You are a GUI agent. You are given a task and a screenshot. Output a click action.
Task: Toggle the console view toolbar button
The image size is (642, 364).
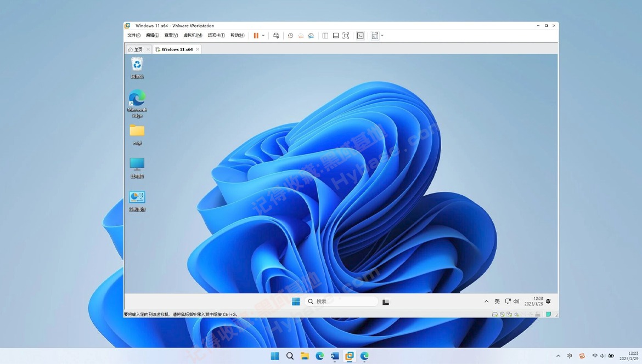click(x=361, y=36)
